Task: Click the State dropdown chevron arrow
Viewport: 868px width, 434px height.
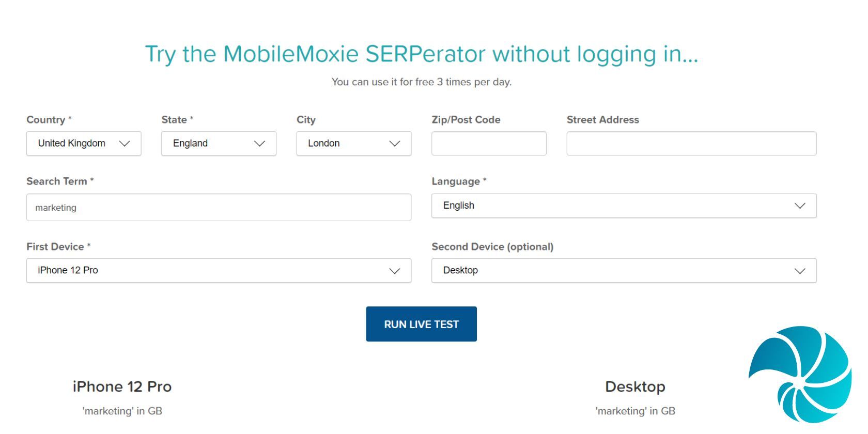Action: 259,144
